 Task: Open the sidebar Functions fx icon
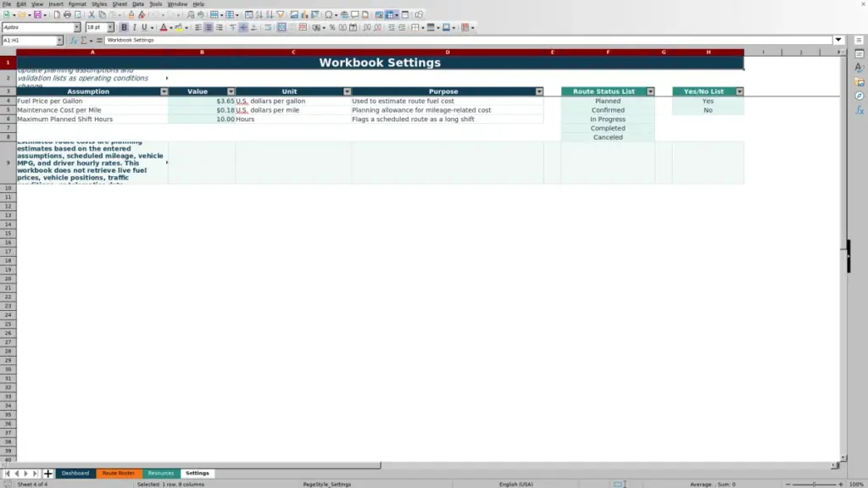(860, 110)
